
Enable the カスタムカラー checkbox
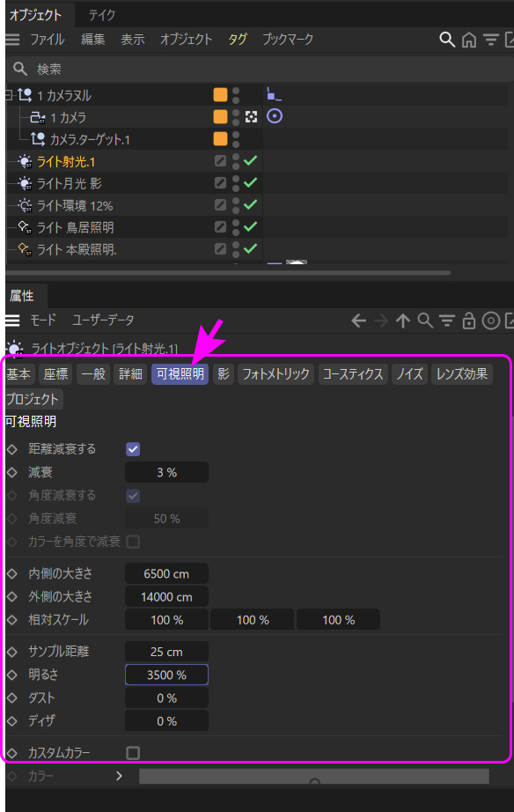133,752
